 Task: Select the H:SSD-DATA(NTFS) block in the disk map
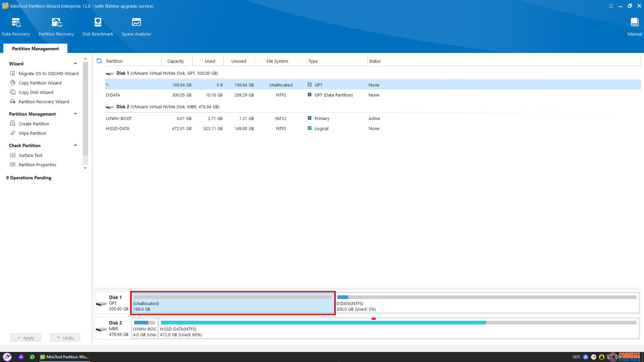click(399, 328)
